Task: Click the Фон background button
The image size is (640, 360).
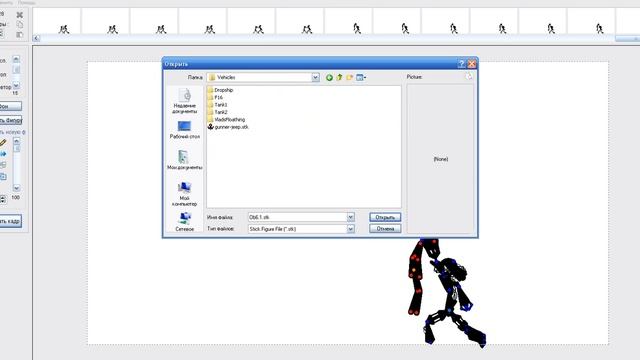Action: 10,107
